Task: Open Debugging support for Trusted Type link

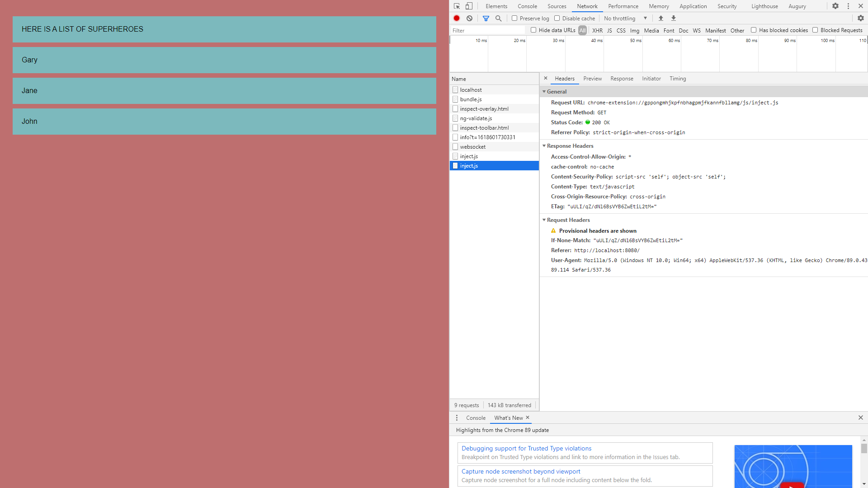Action: 526,448
